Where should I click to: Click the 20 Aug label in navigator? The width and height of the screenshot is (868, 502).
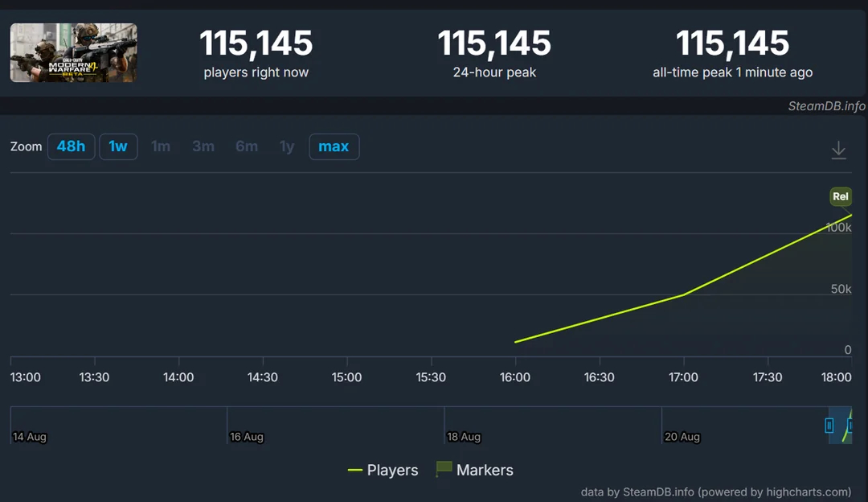pos(682,437)
